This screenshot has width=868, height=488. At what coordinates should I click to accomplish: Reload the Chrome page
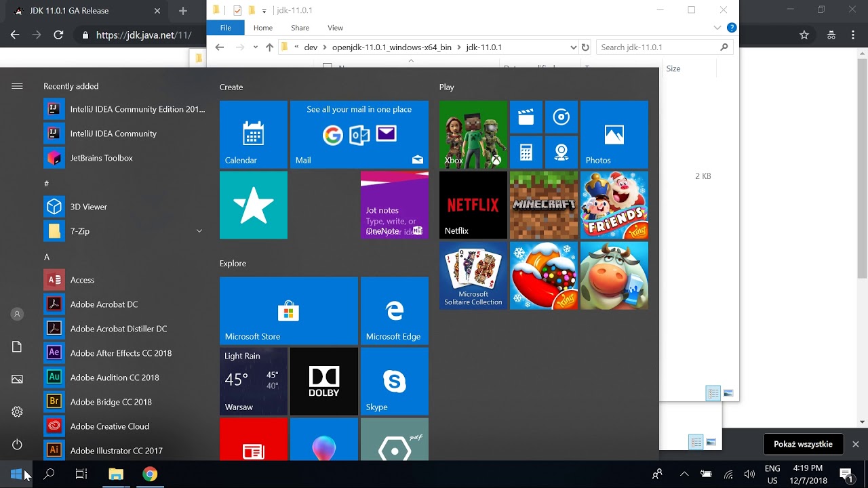(x=58, y=35)
